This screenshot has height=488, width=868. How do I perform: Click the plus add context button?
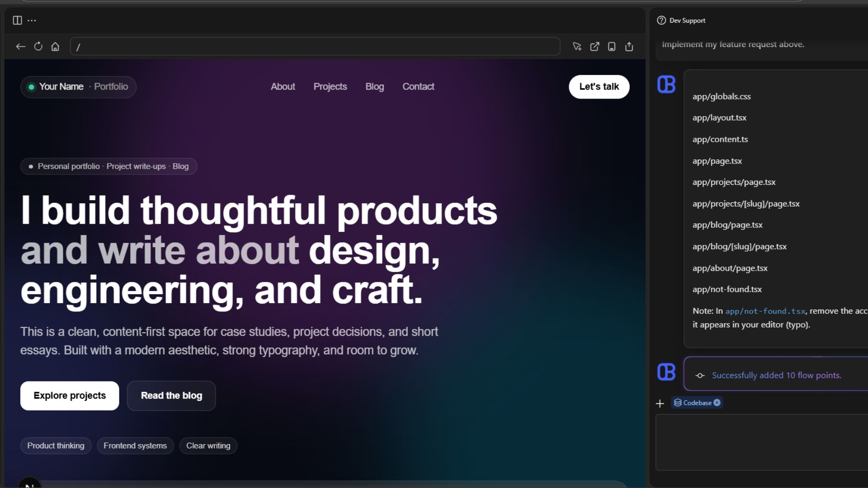(x=660, y=404)
